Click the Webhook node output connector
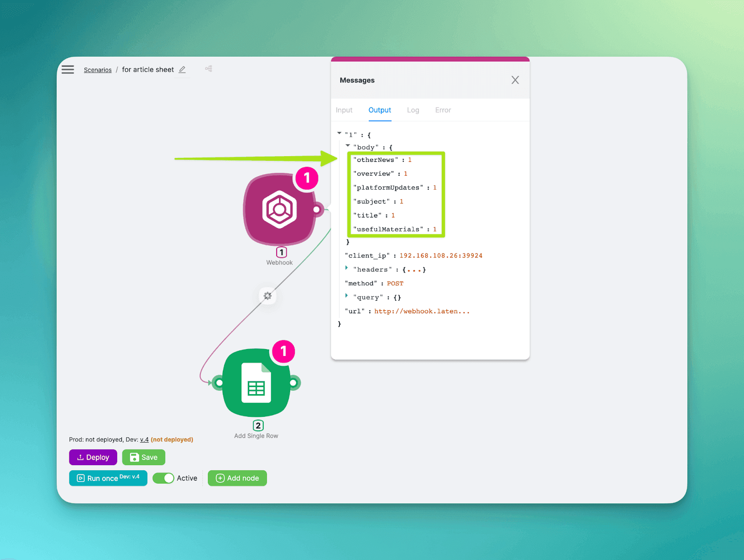744x560 pixels. [317, 210]
